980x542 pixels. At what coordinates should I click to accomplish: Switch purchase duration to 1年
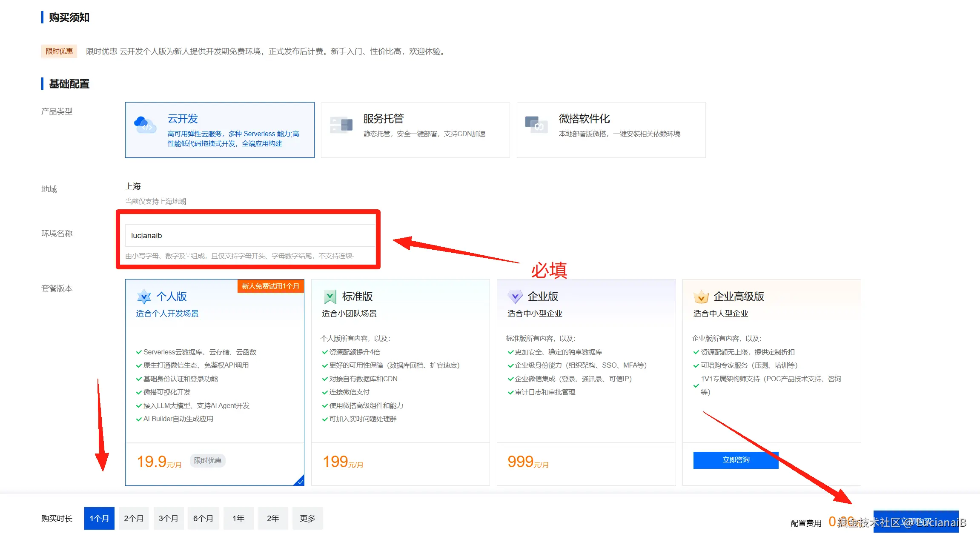click(x=238, y=518)
